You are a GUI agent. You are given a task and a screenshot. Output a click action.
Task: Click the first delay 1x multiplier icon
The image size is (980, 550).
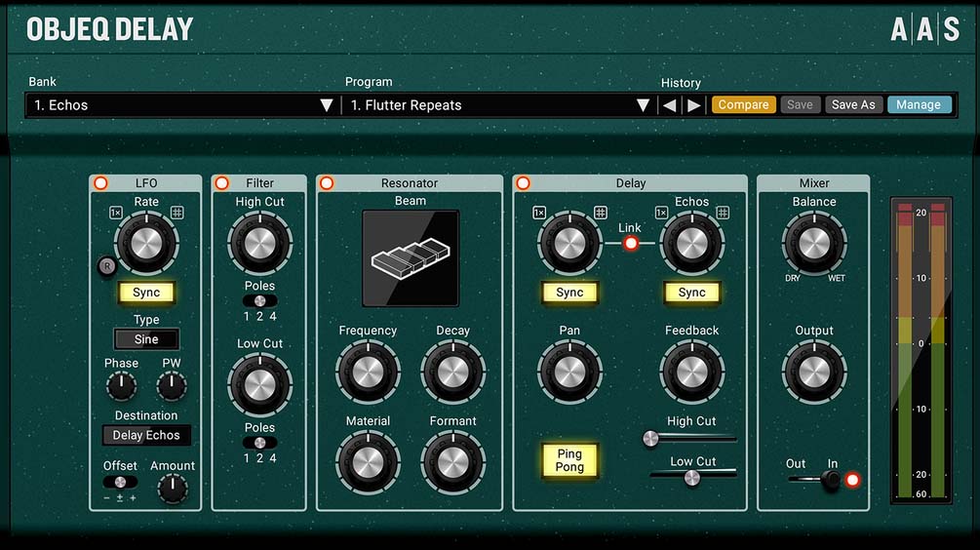pos(539,213)
